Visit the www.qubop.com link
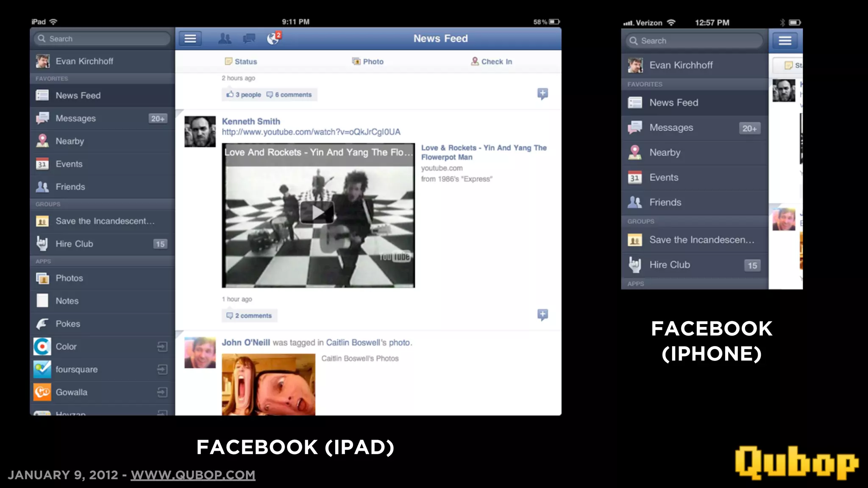 click(193, 475)
